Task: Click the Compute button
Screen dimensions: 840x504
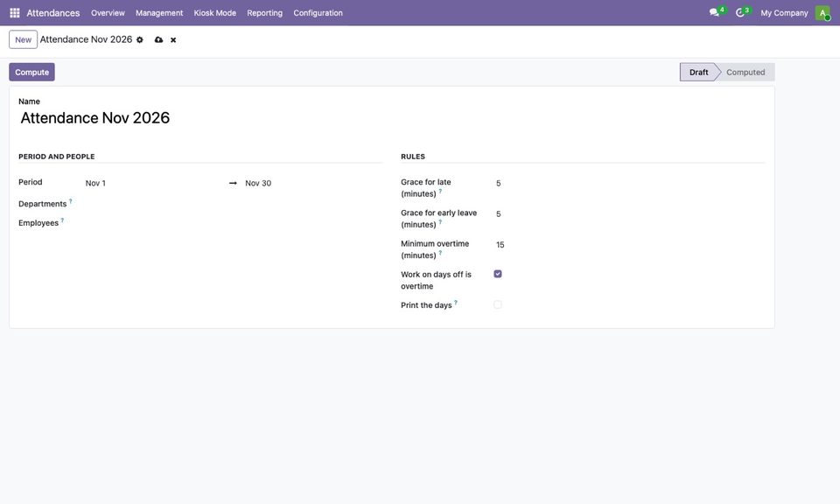Action: [31, 73]
